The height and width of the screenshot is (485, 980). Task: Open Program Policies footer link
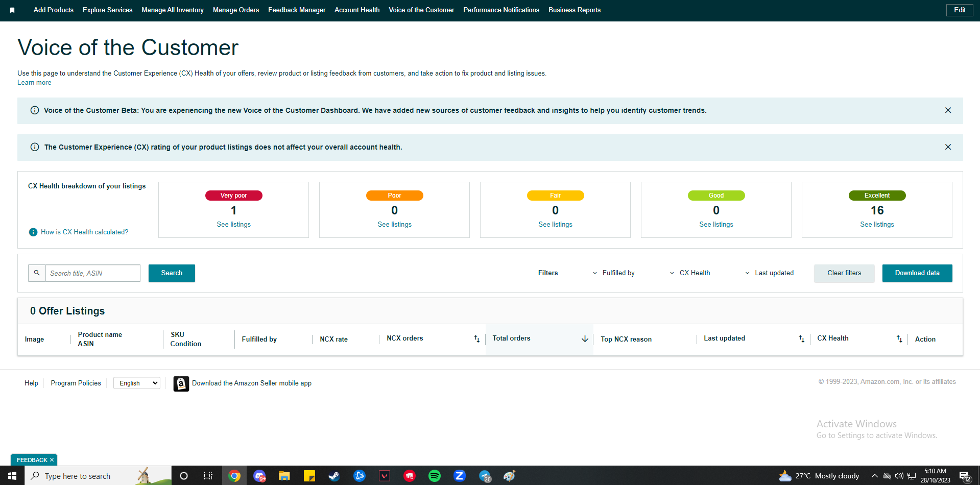click(x=76, y=383)
